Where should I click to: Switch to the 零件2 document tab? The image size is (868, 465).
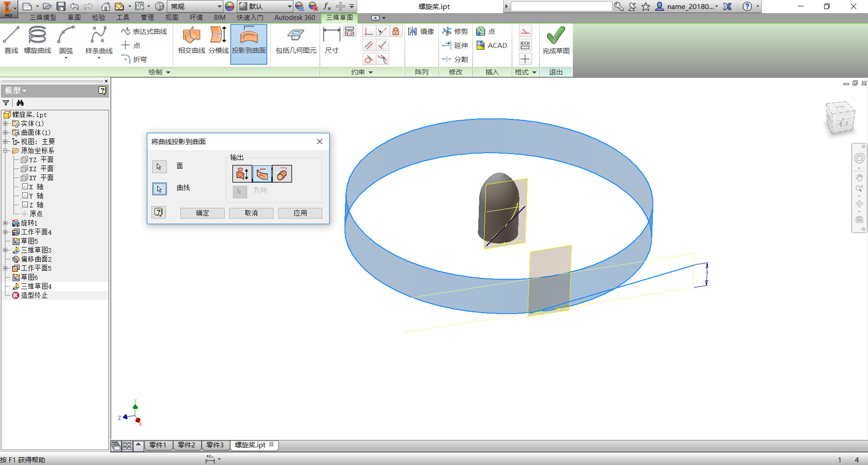[186, 445]
